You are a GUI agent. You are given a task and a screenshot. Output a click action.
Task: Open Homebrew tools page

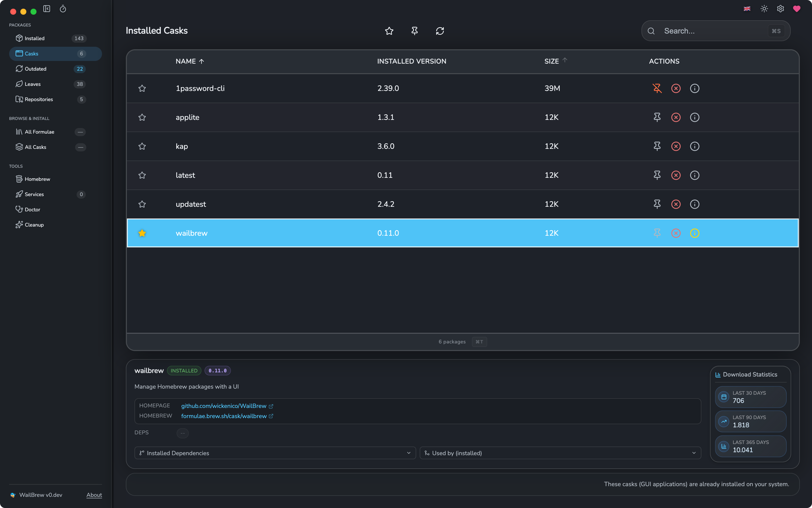click(55, 179)
